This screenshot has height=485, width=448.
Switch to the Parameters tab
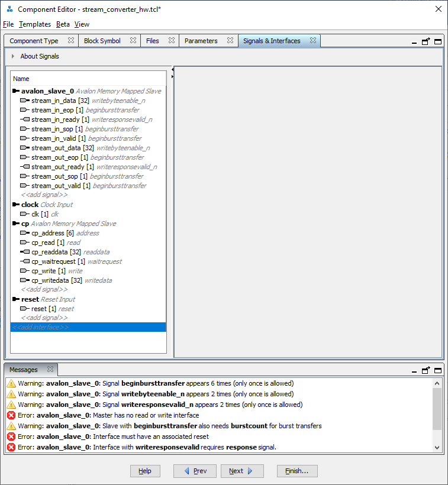tap(201, 41)
